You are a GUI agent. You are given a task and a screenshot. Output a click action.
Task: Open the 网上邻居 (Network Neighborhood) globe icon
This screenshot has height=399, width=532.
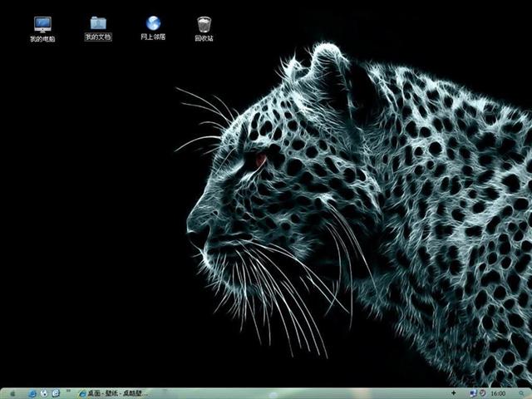click(153, 23)
